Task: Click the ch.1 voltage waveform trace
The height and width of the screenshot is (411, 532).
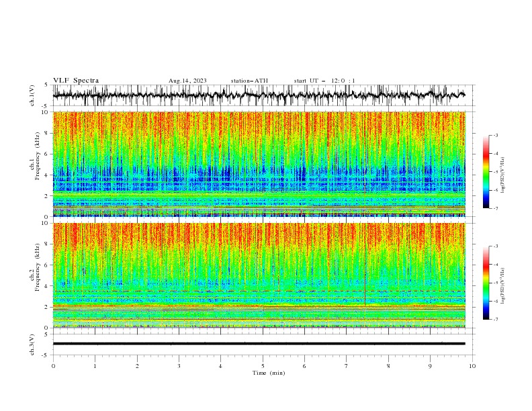Action: point(259,95)
